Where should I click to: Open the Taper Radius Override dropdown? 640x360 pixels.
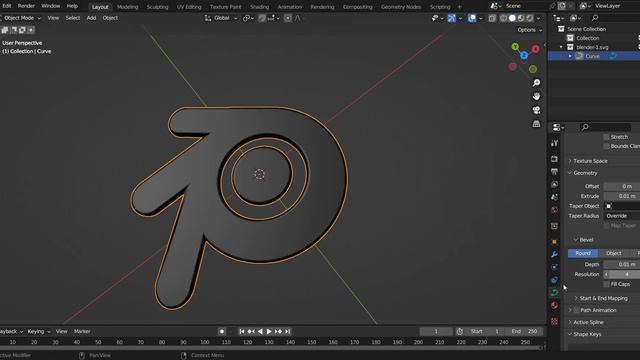click(622, 216)
